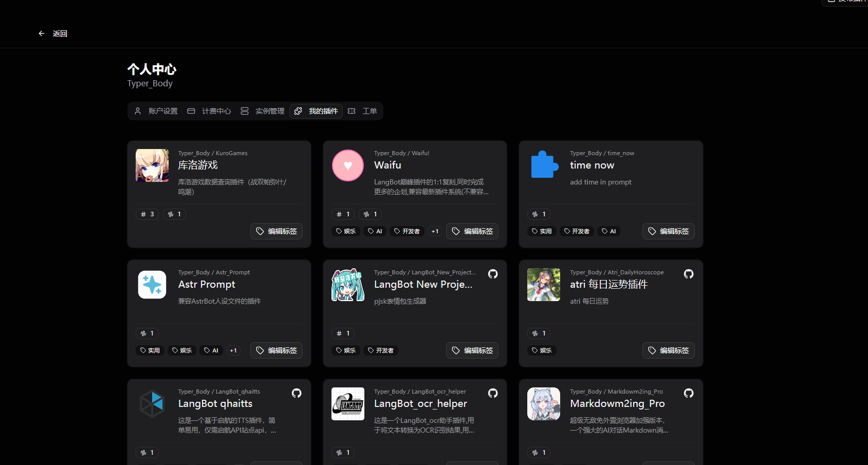The image size is (868, 465).
Task: Open the Astr Prompt plugin title
Action: click(207, 284)
